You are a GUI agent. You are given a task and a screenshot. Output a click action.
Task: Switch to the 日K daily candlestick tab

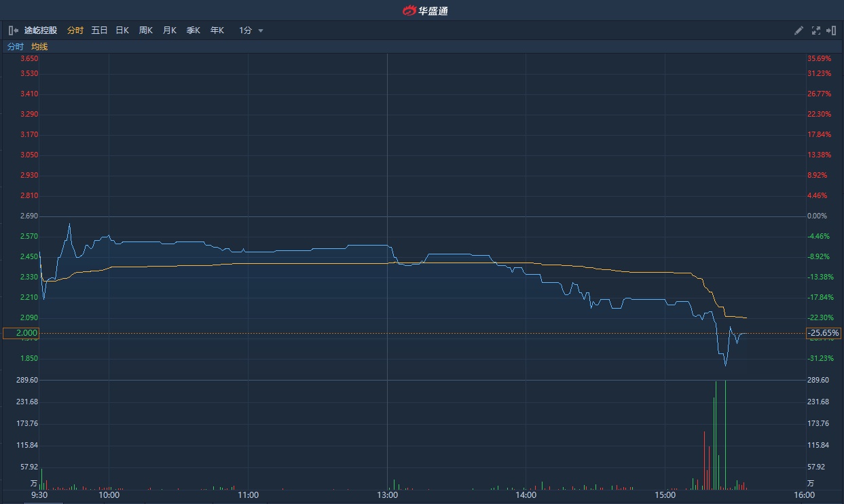(122, 31)
